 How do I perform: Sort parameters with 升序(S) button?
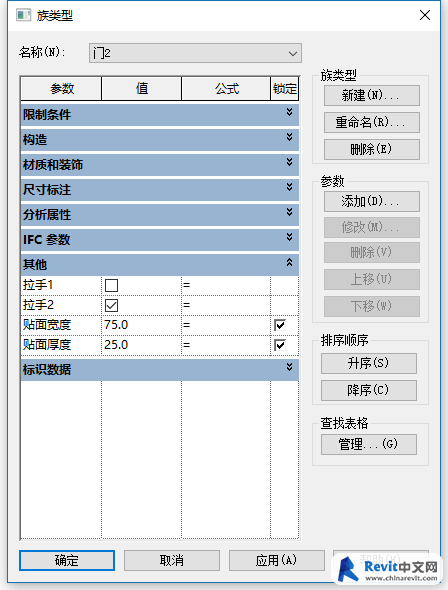click(x=369, y=363)
